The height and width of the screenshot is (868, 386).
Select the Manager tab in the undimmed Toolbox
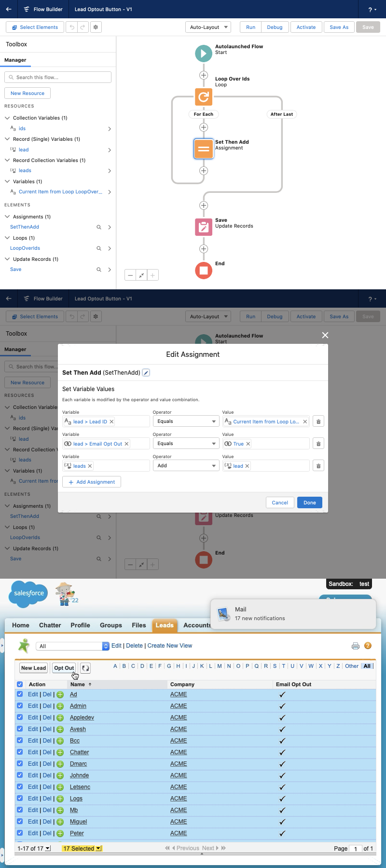click(x=15, y=60)
